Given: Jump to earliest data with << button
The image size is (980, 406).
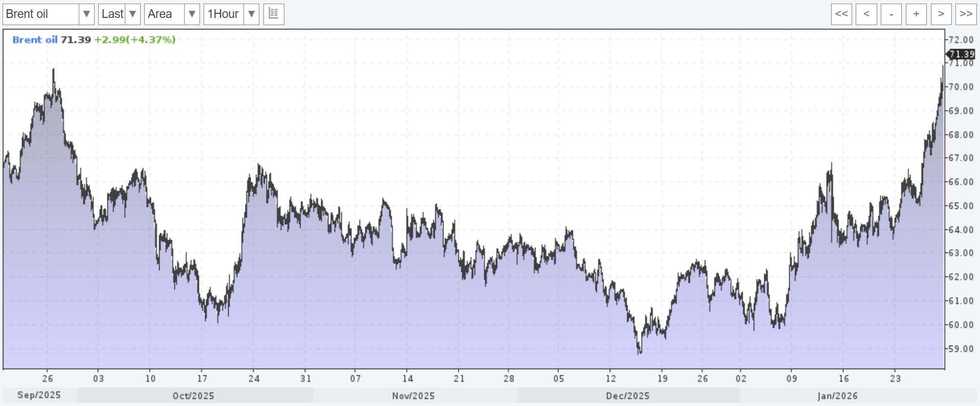Looking at the screenshot, I should [841, 14].
